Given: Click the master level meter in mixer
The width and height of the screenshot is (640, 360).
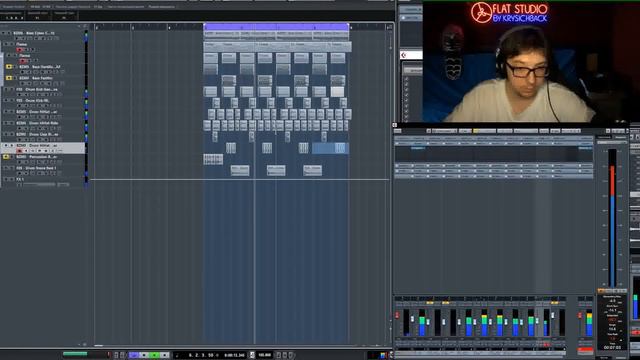Looking at the screenshot, I should [x=612, y=218].
